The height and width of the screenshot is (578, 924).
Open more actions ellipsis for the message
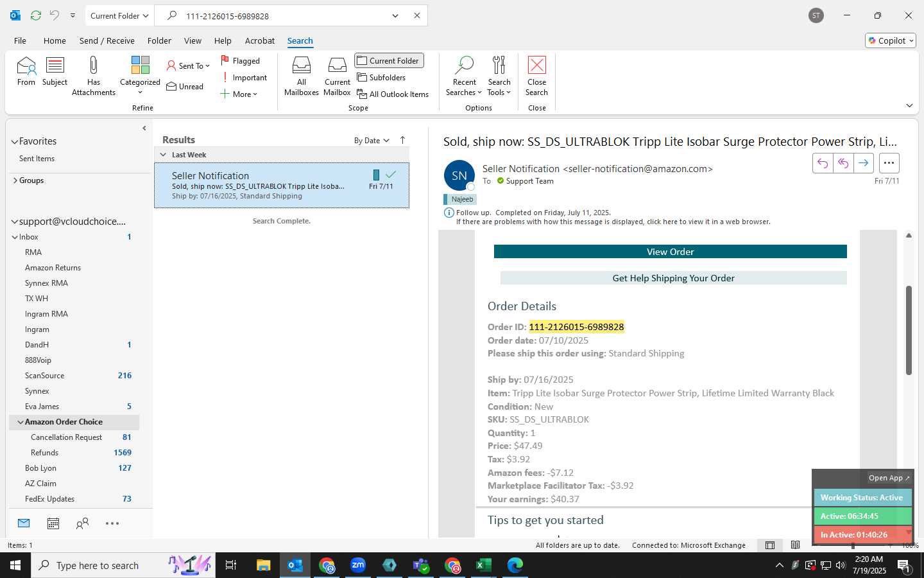coord(889,163)
